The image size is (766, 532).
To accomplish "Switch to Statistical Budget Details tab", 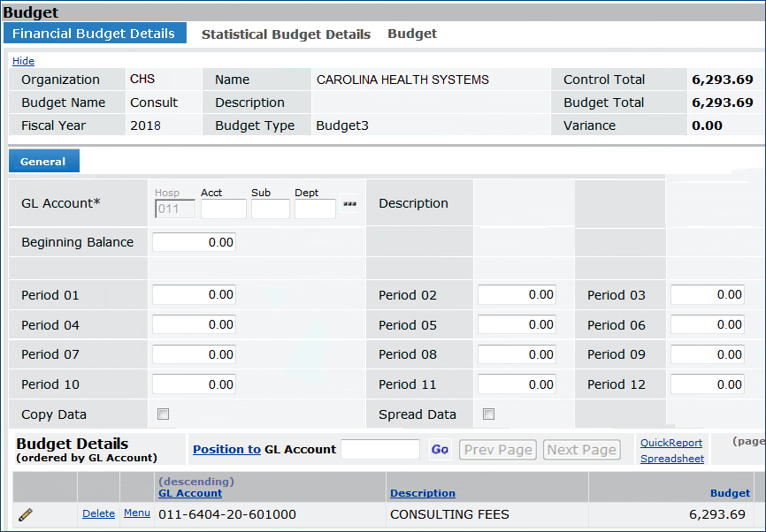I will [286, 34].
